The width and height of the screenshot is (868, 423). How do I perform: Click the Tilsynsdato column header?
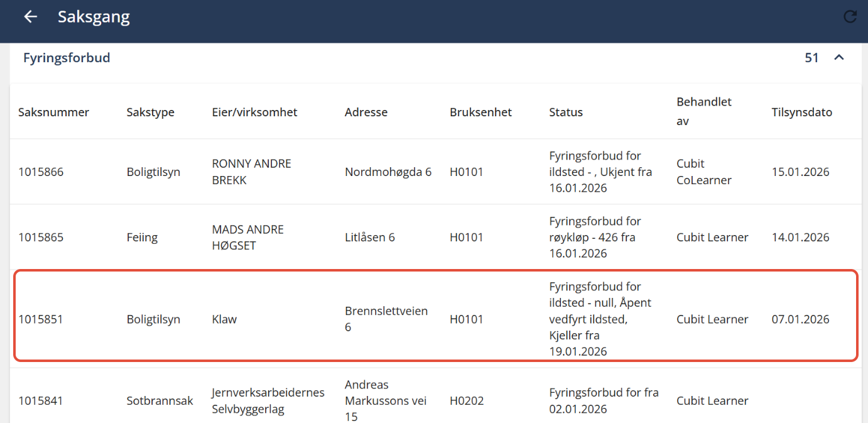pos(801,113)
